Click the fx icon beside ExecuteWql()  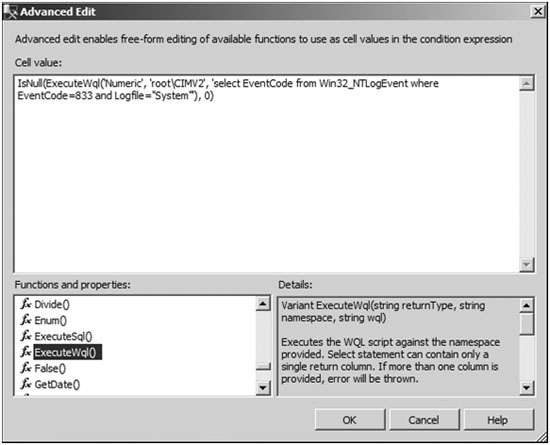click(x=26, y=352)
